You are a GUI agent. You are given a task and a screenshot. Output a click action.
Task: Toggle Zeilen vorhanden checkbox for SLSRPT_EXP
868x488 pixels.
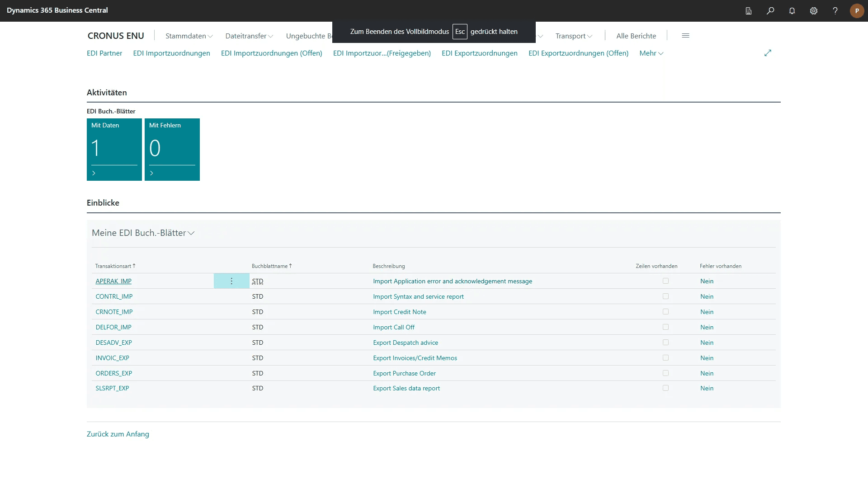coord(665,388)
